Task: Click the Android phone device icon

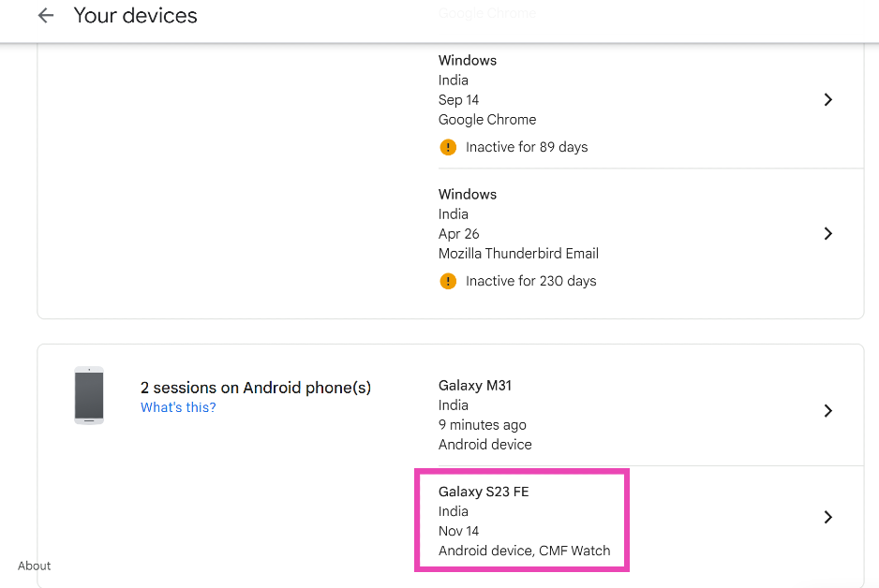Action: (x=89, y=395)
